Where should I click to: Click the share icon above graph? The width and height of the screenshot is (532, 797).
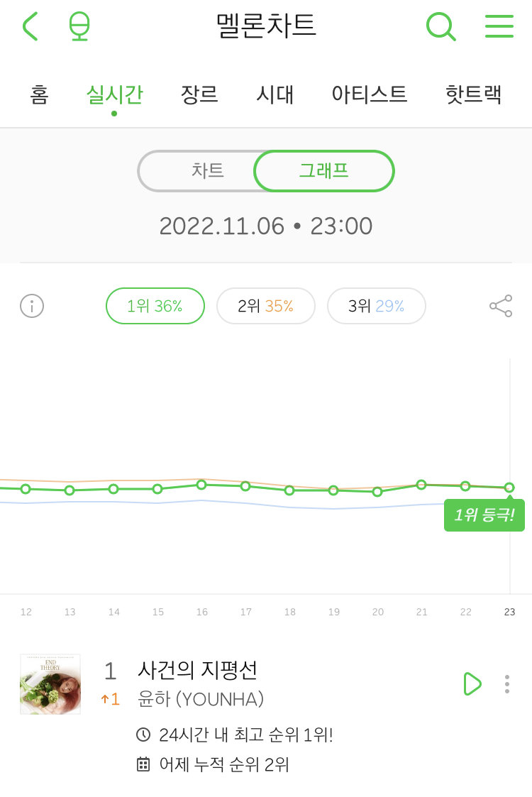tap(501, 306)
